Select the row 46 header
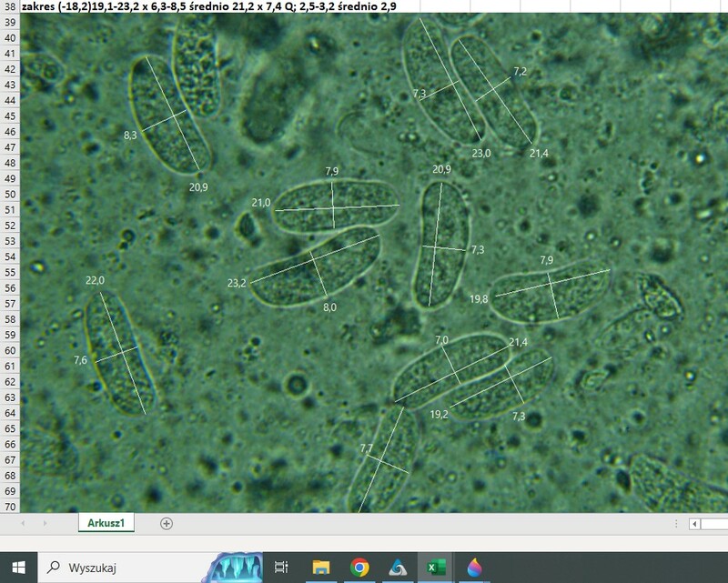 [10, 131]
